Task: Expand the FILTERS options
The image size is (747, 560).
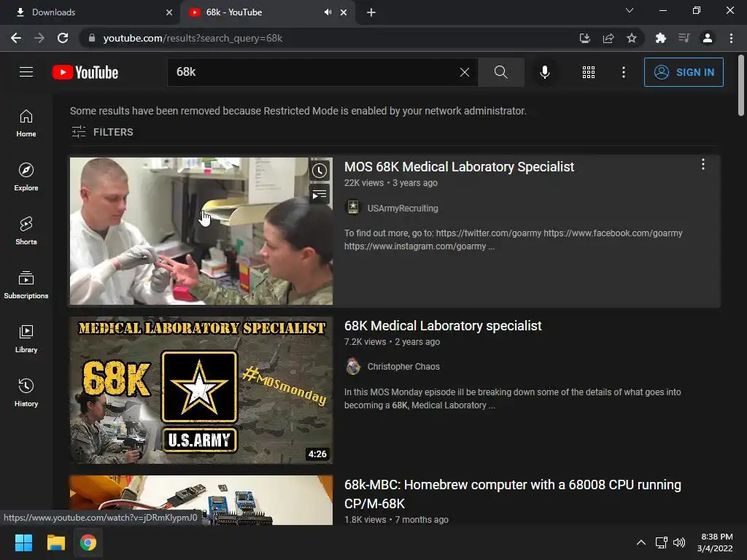Action: coord(102,132)
